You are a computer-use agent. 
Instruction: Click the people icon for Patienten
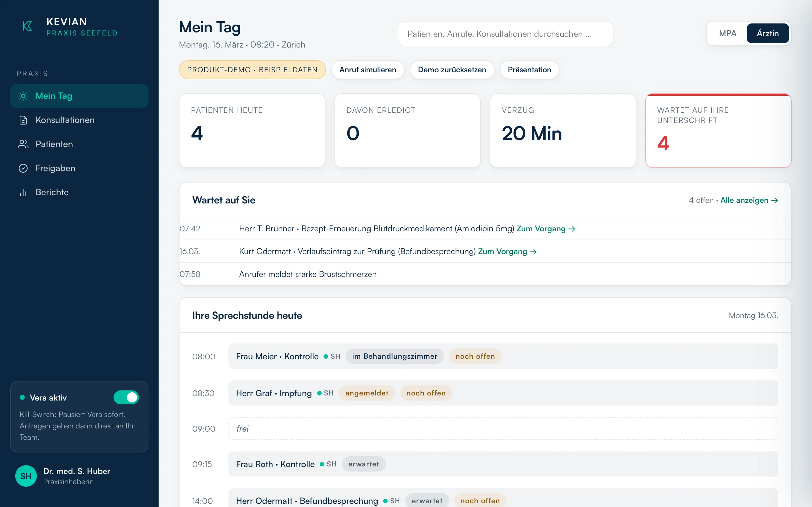pos(23,144)
